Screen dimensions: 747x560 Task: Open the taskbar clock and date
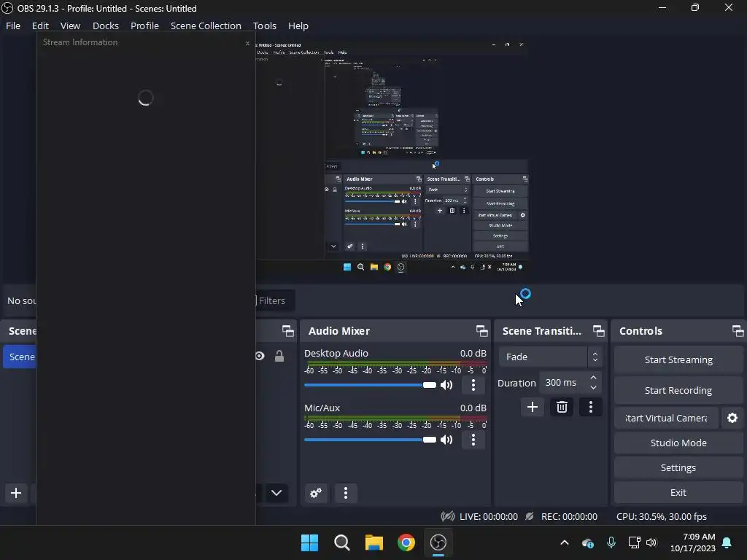(x=693, y=542)
